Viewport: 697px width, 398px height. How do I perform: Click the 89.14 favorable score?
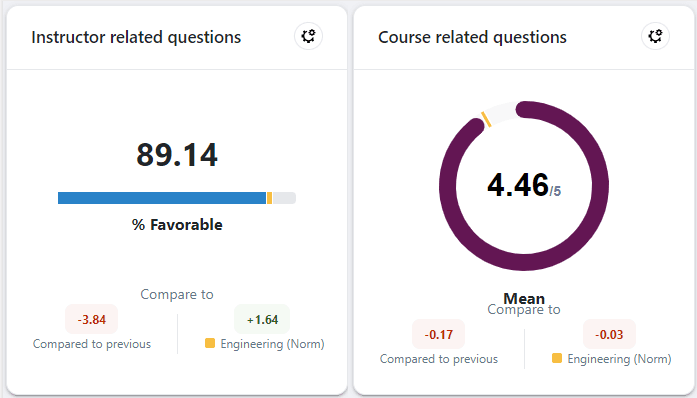(x=177, y=155)
